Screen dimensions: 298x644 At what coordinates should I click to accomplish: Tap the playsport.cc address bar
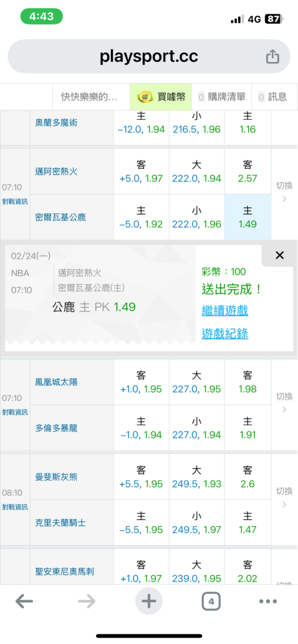tap(149, 57)
